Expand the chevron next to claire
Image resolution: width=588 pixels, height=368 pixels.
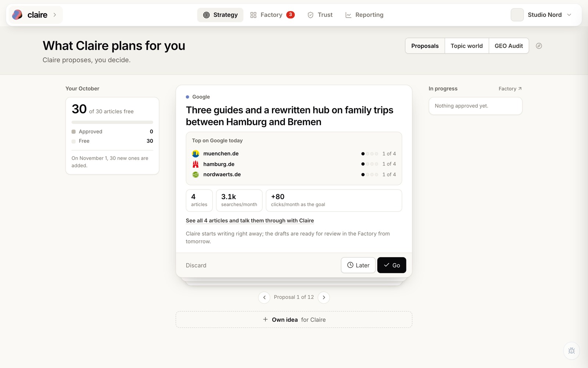click(x=55, y=15)
